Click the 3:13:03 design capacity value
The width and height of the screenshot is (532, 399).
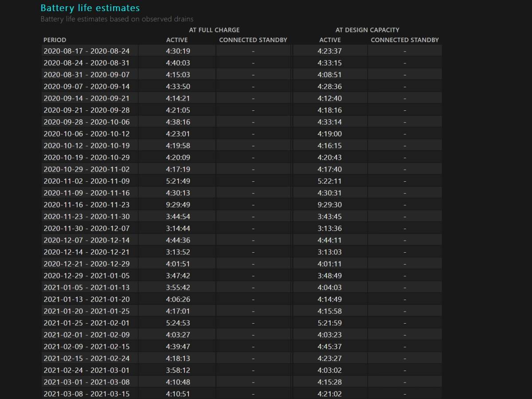(x=329, y=252)
